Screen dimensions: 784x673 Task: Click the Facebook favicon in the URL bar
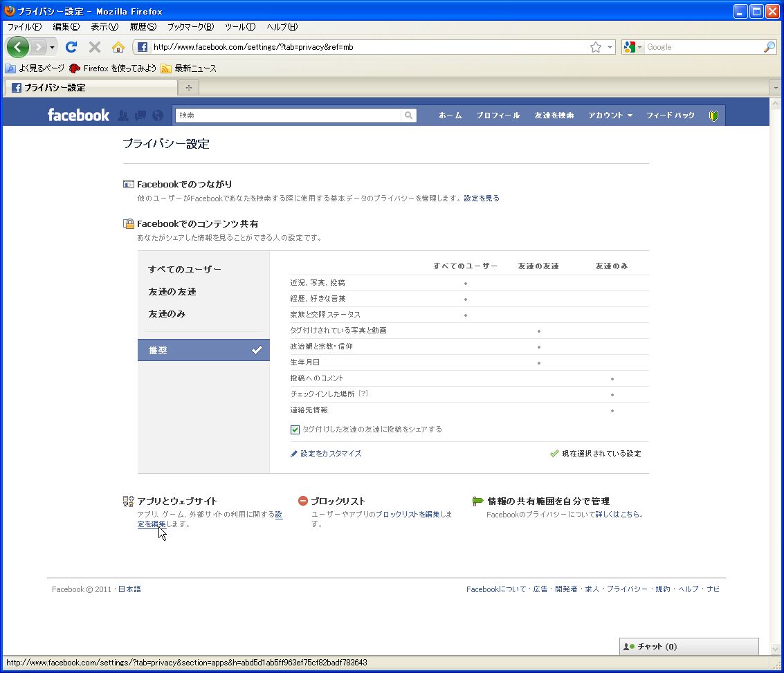click(x=143, y=47)
